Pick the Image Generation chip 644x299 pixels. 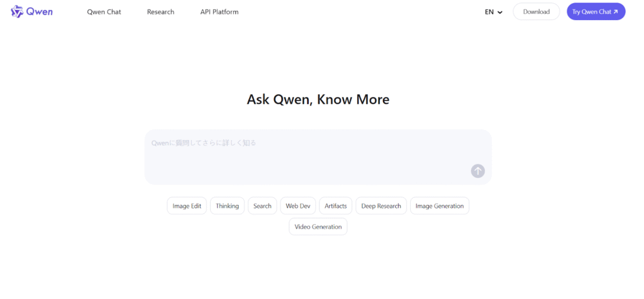(440, 206)
